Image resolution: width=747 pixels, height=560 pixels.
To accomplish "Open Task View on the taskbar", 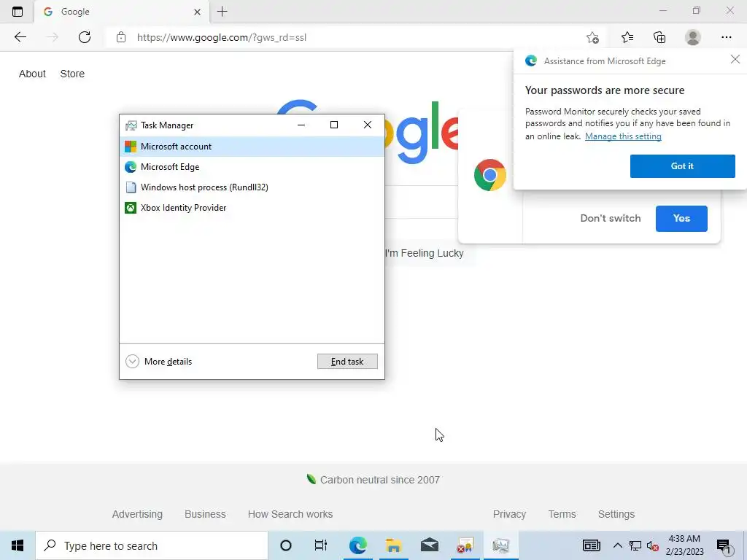I will [x=321, y=545].
